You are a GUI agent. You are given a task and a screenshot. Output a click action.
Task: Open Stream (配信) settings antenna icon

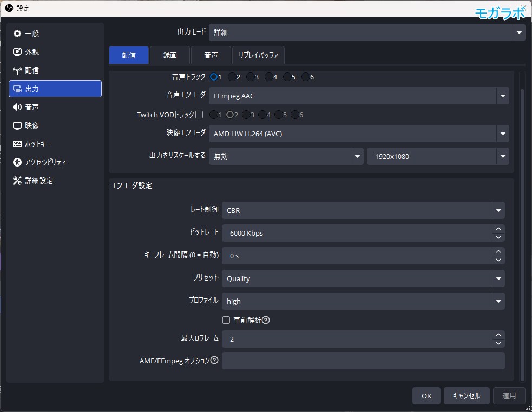(17, 70)
